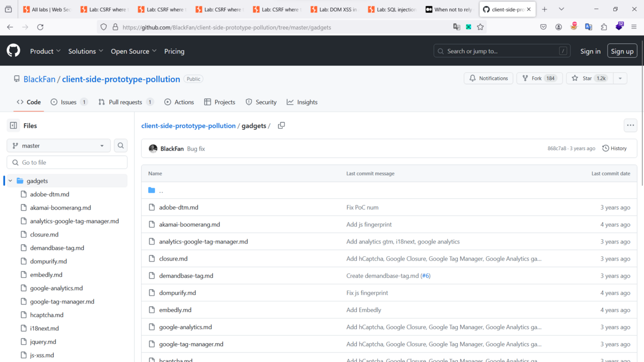Go to the Actions tab

(x=179, y=102)
